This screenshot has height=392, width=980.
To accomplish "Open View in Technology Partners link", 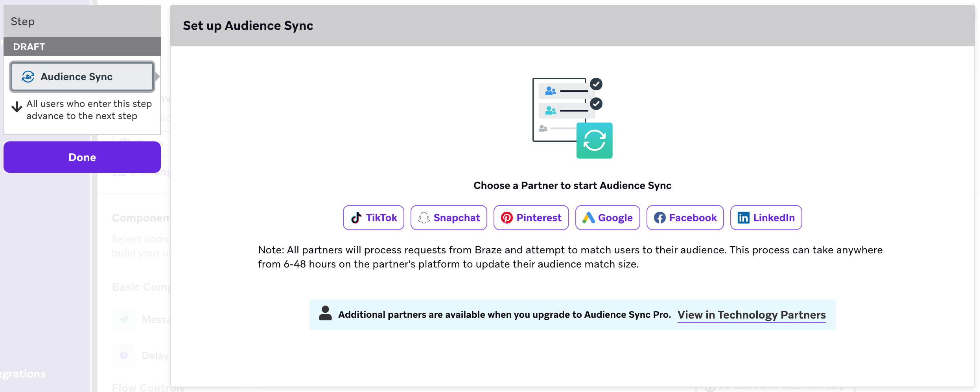I will click(751, 315).
